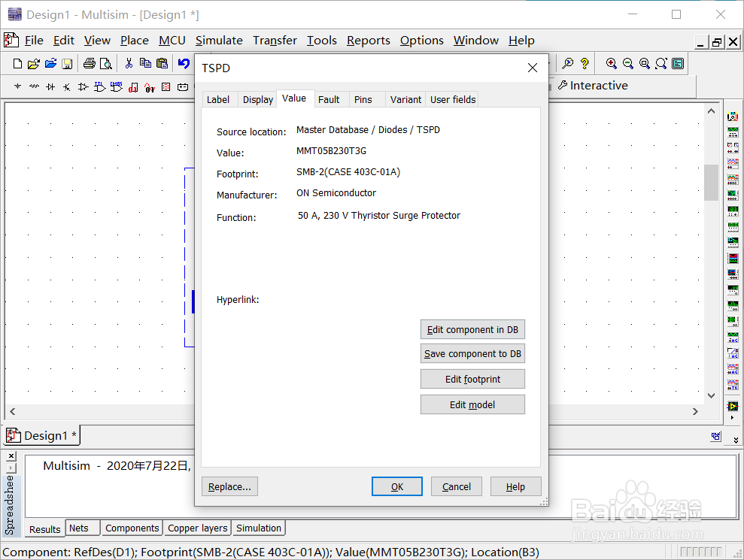The height and width of the screenshot is (560, 744).
Task: Switch to the Variant tab
Action: pos(405,99)
